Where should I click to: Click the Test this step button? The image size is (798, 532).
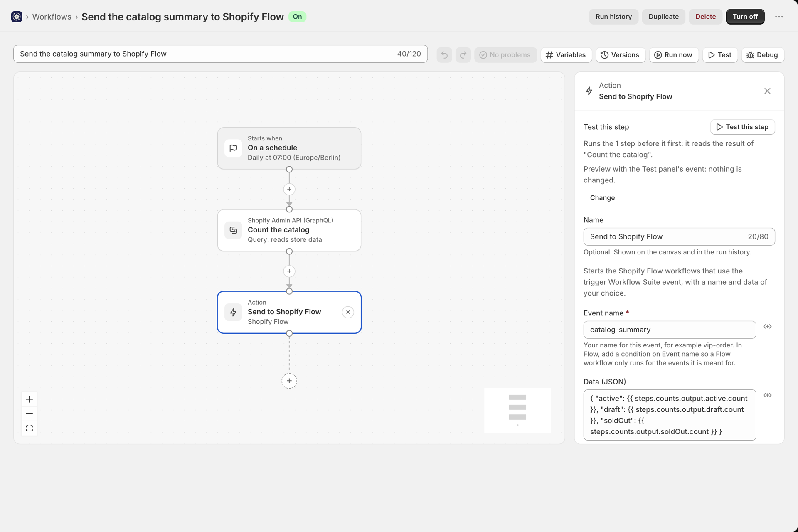743,127
